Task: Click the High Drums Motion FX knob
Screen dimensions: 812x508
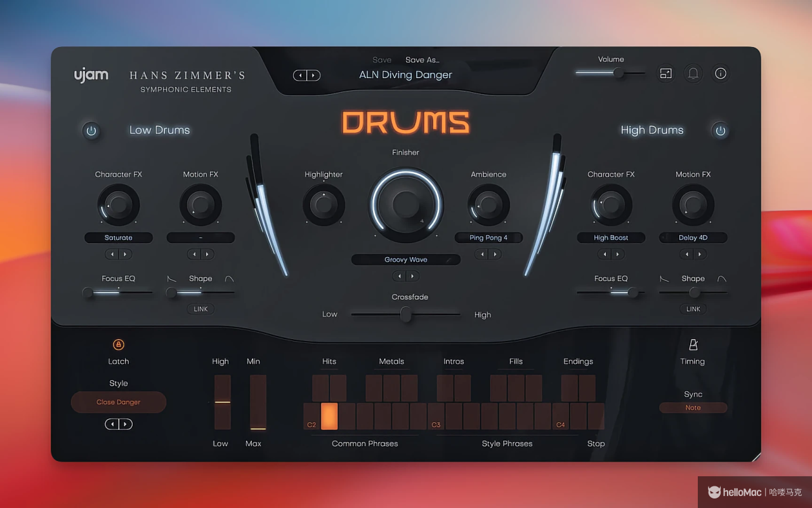Action: click(x=693, y=204)
